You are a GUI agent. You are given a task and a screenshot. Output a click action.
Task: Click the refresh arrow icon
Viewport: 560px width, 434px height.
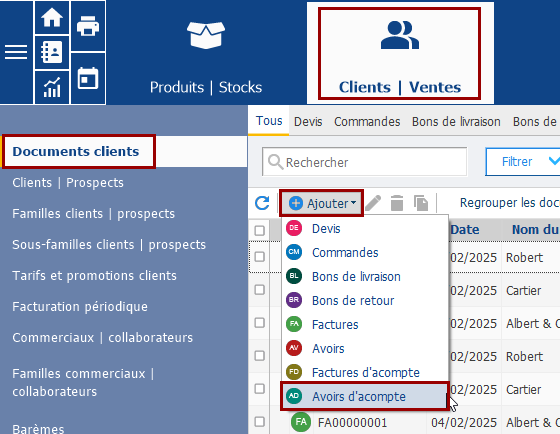[x=262, y=203]
